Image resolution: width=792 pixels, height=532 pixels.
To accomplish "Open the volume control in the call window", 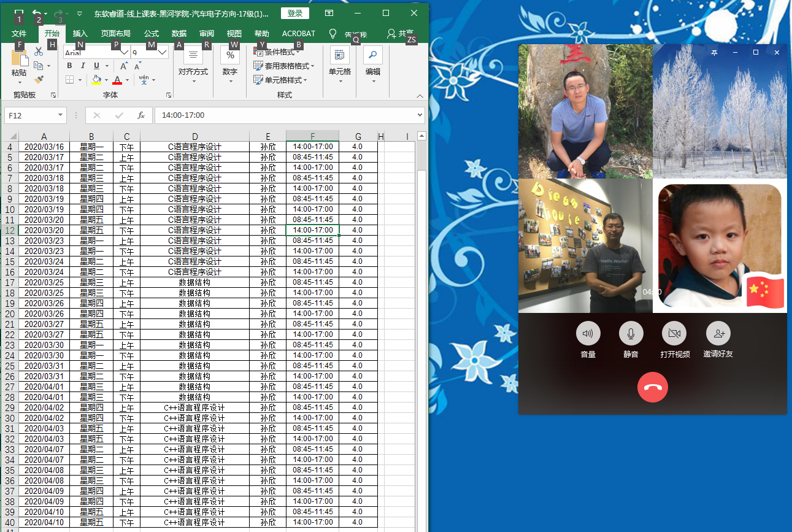I will pos(588,334).
